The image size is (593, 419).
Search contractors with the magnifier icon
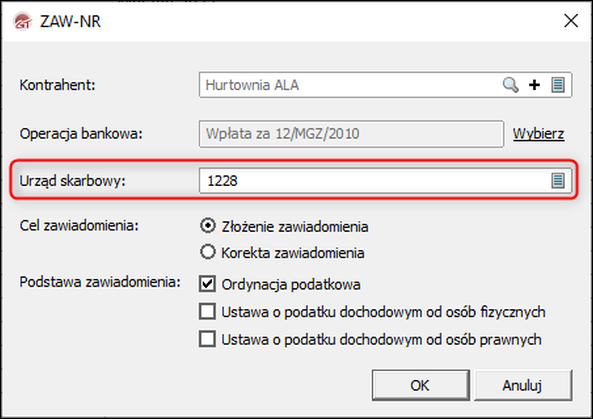coord(511,85)
